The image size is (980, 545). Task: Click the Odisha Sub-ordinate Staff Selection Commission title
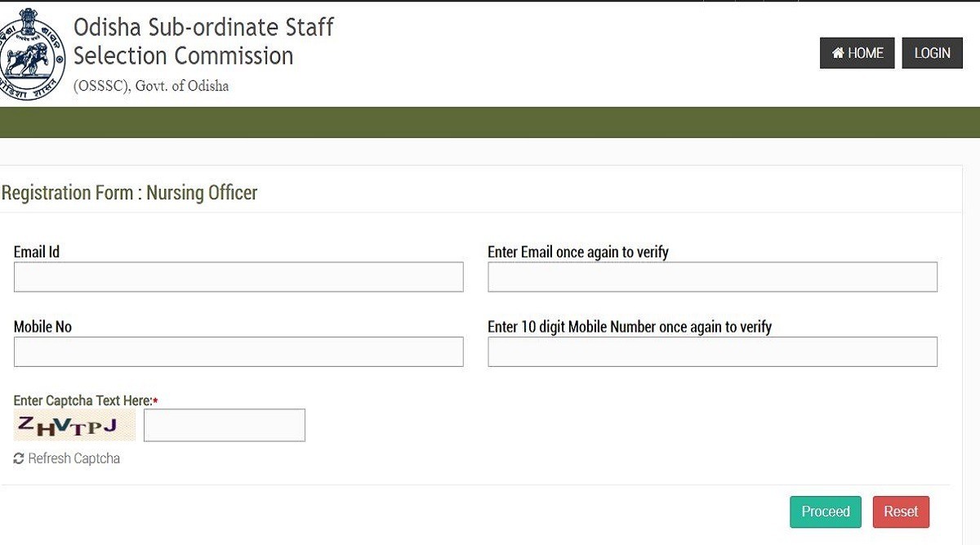click(x=203, y=41)
